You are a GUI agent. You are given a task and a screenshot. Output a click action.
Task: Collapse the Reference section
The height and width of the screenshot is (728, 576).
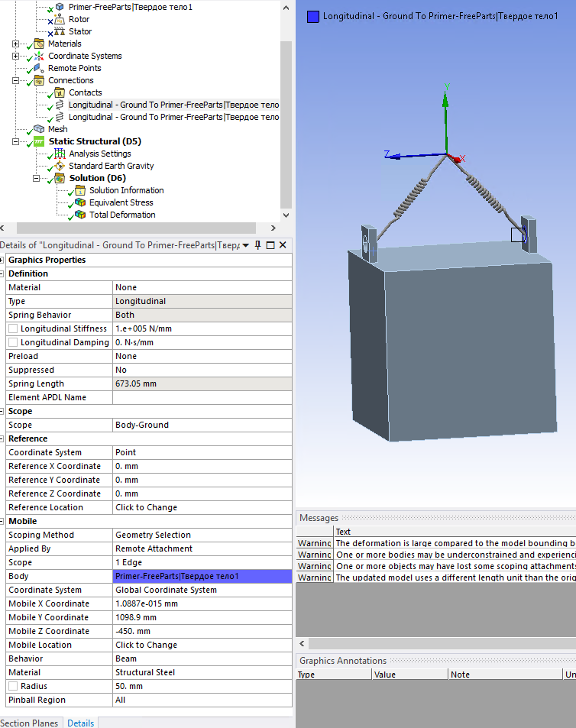point(2,438)
